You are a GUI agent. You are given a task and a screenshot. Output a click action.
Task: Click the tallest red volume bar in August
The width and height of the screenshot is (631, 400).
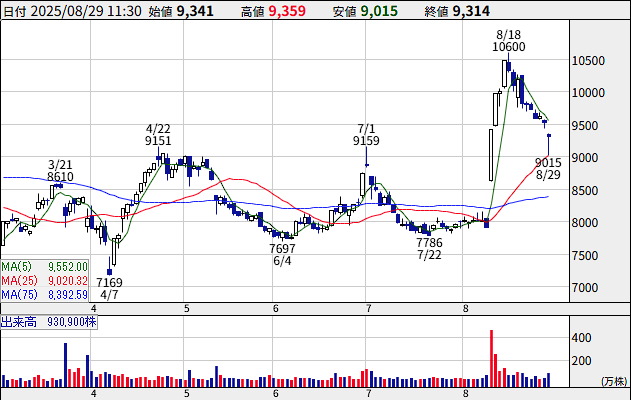click(x=491, y=359)
